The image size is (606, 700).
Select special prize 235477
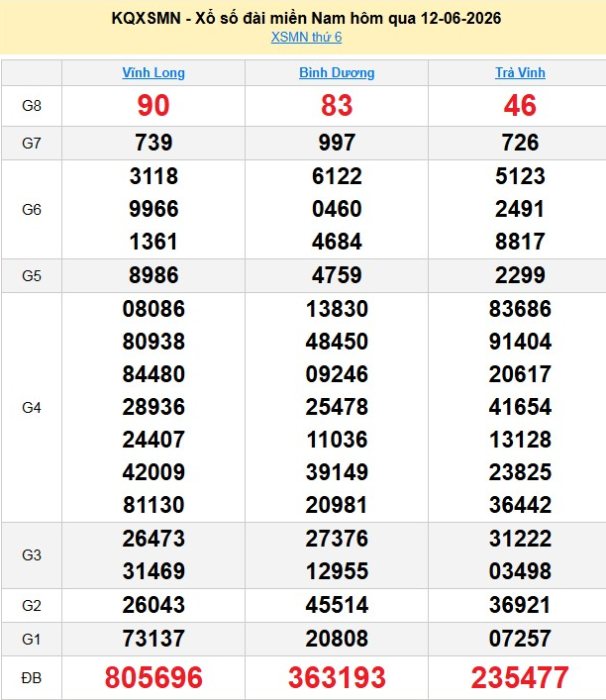tap(520, 677)
